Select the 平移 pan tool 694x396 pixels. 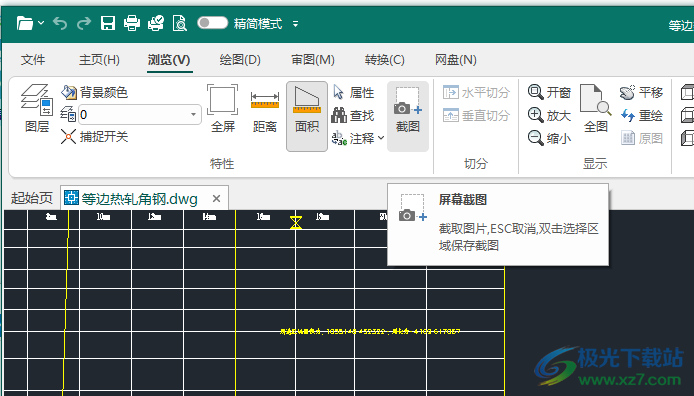641,92
